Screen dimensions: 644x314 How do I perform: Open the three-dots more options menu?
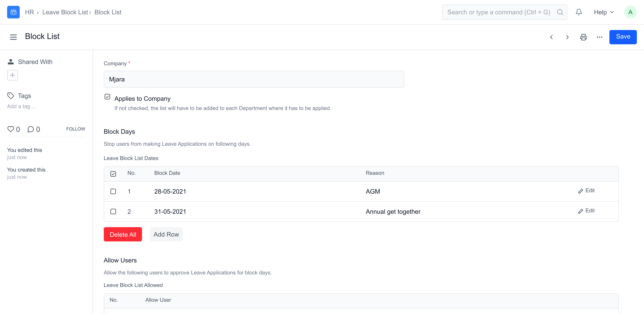pos(600,37)
